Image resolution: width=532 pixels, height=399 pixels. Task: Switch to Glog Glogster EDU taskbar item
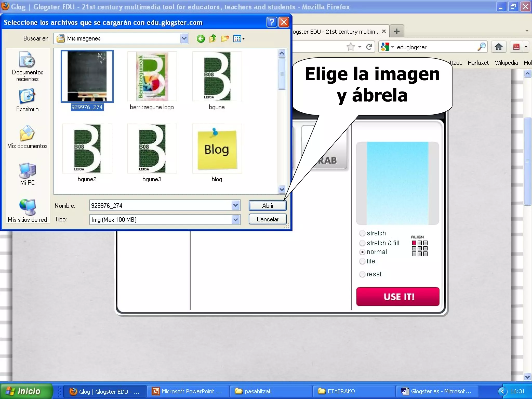[104, 391]
